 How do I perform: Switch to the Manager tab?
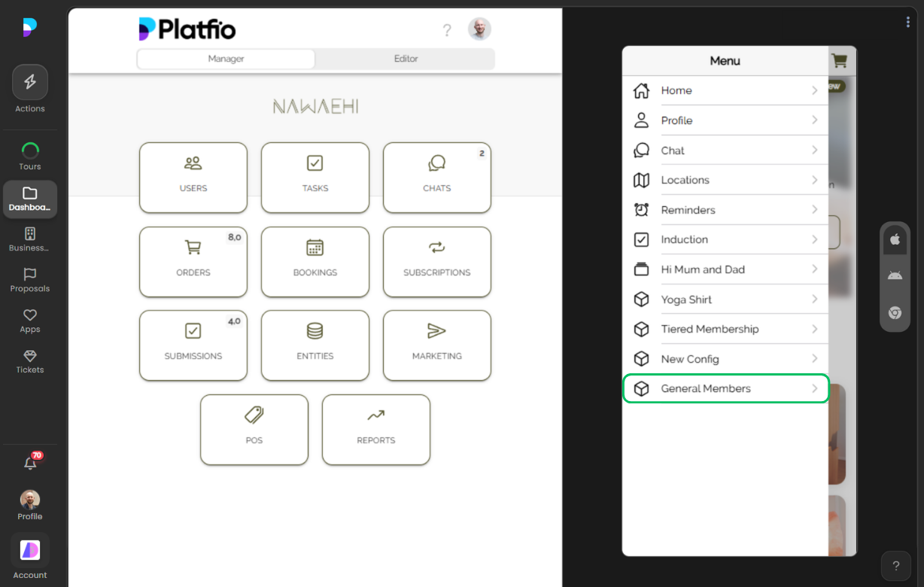point(225,58)
